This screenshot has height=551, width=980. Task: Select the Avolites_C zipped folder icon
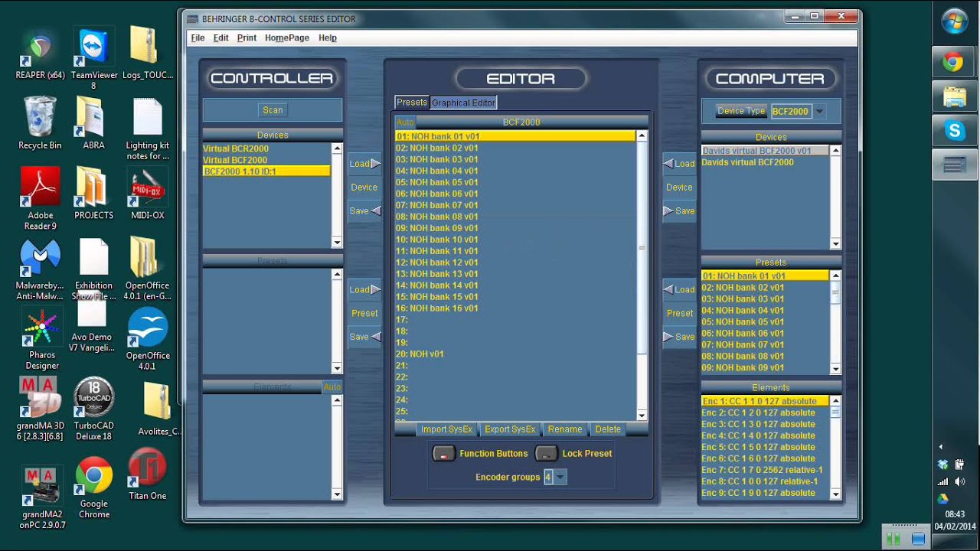pos(158,408)
